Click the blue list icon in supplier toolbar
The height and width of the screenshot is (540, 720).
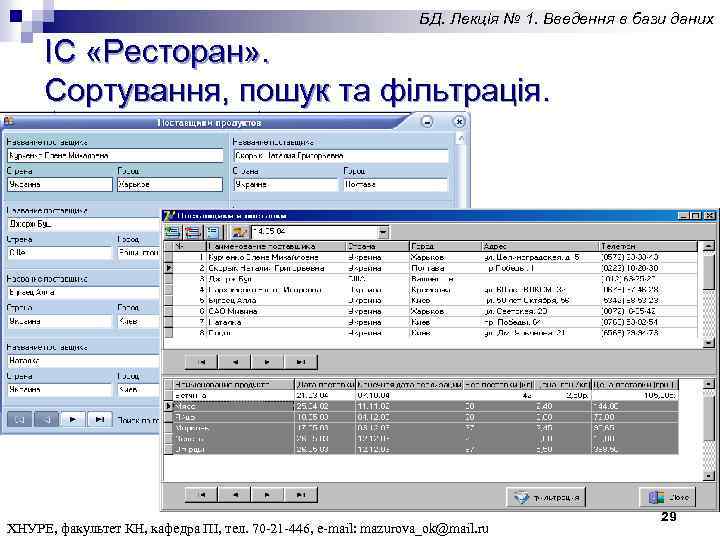click(213, 232)
